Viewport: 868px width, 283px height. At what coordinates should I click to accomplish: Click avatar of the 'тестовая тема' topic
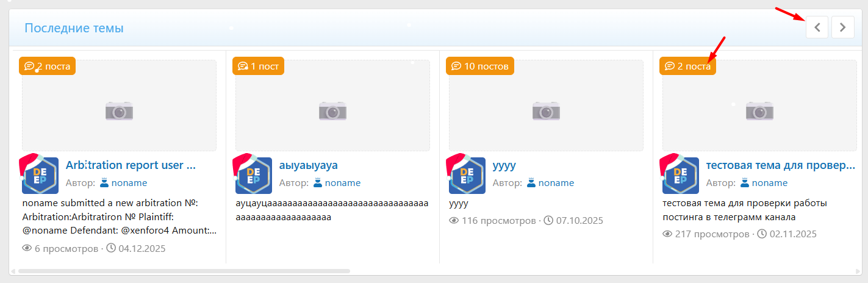[681, 176]
